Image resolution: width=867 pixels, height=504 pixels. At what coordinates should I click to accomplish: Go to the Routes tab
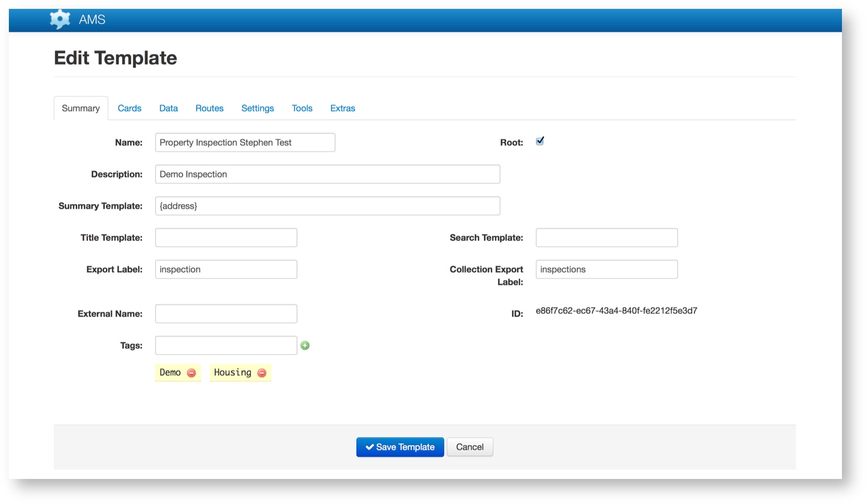209,109
